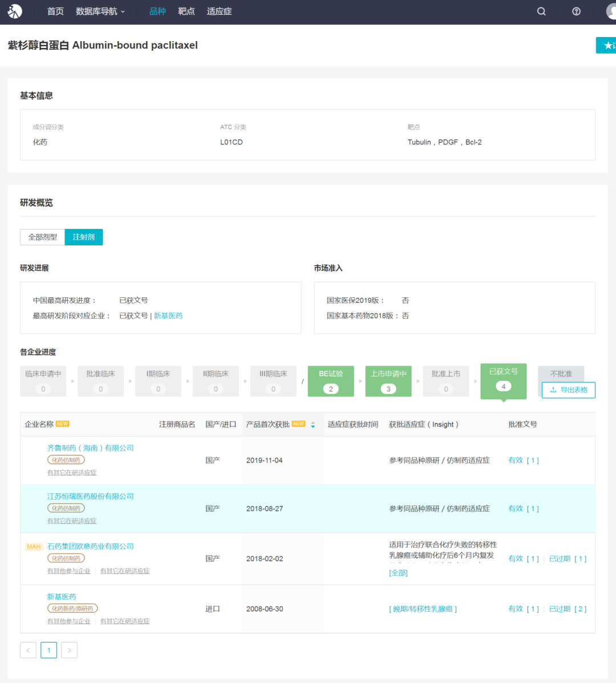Open the 品种 nav tab

(157, 11)
